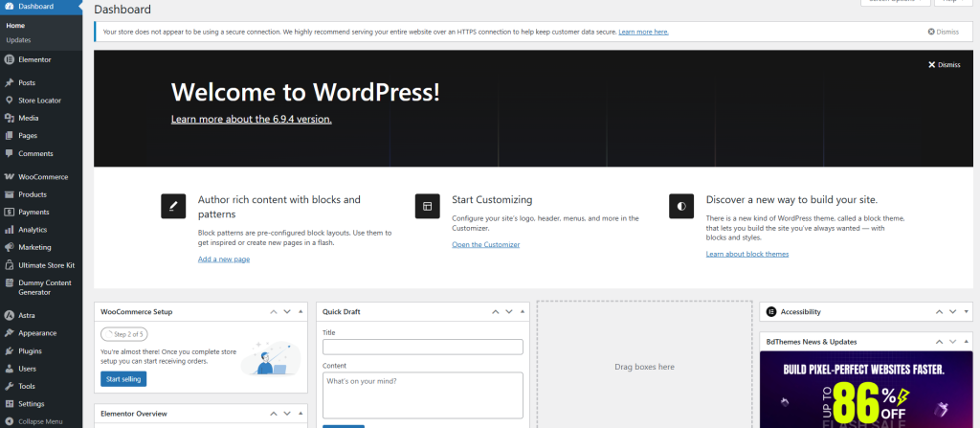Click the Elementor icon in Accessibility widget header
980x428 pixels.
click(x=771, y=311)
